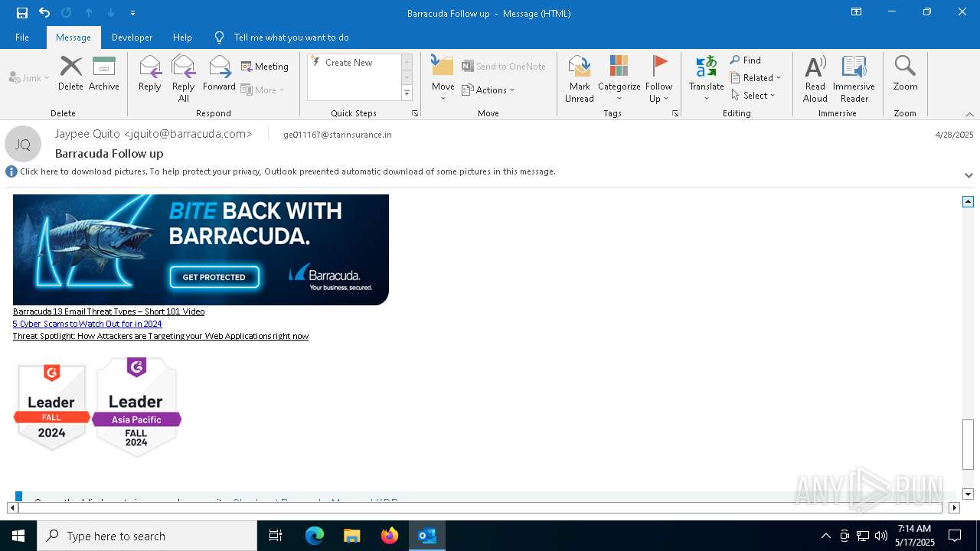Expand the message header with the chevron
The image size is (980, 551).
coord(969,175)
